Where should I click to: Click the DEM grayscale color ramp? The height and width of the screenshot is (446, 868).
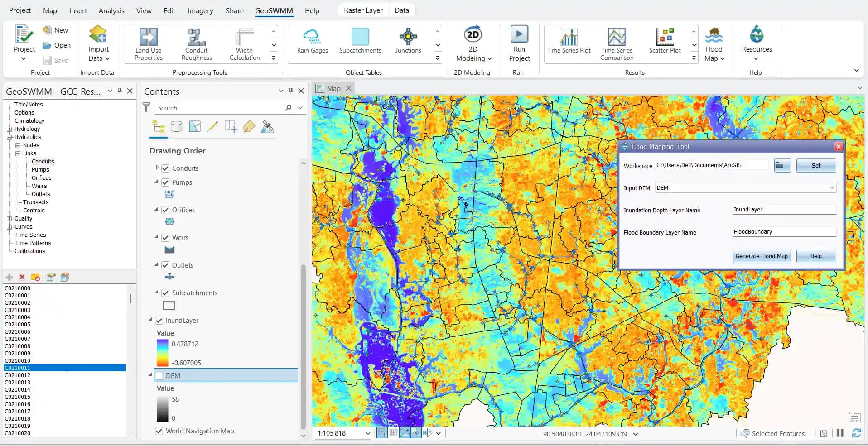163,409
